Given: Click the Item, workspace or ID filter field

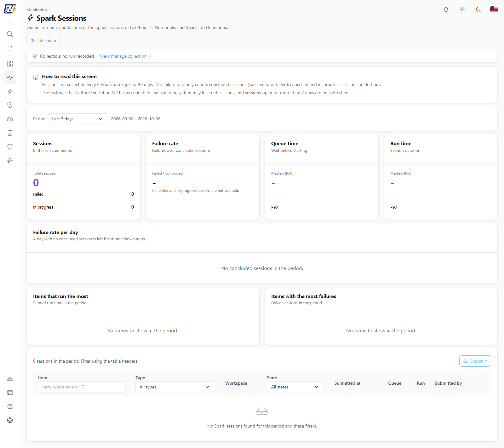Looking at the screenshot, I should [x=82, y=387].
